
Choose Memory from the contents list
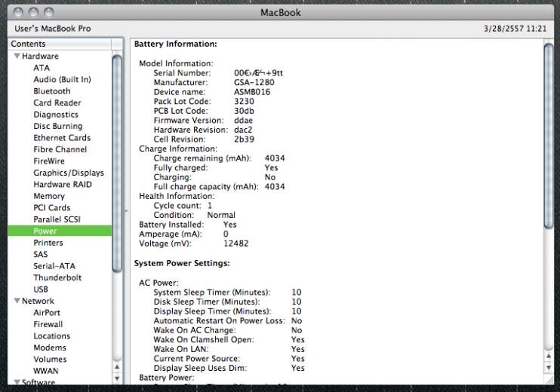coord(49,196)
